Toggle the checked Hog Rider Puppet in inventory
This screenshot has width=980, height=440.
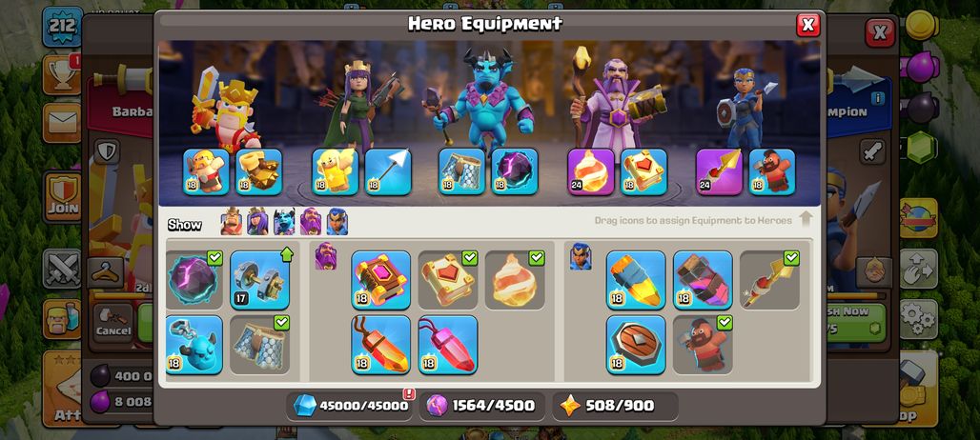coord(703,345)
